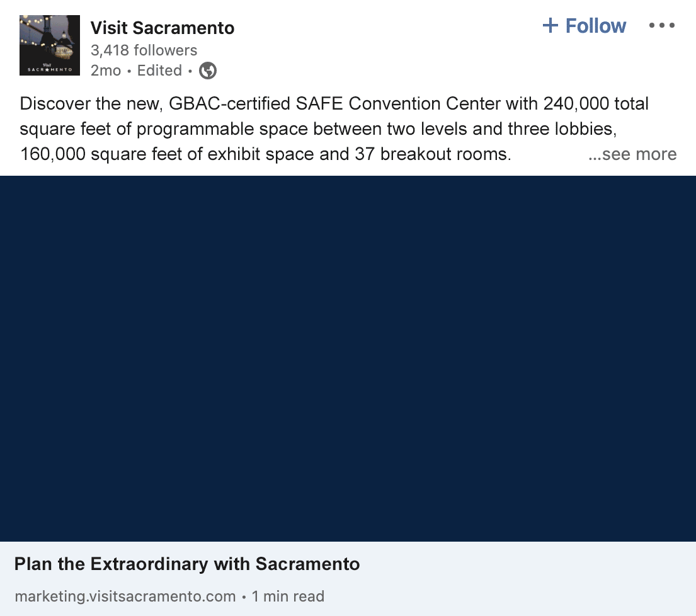Expand post text with see more
This screenshot has width=696, height=616.
pyautogui.click(x=632, y=154)
